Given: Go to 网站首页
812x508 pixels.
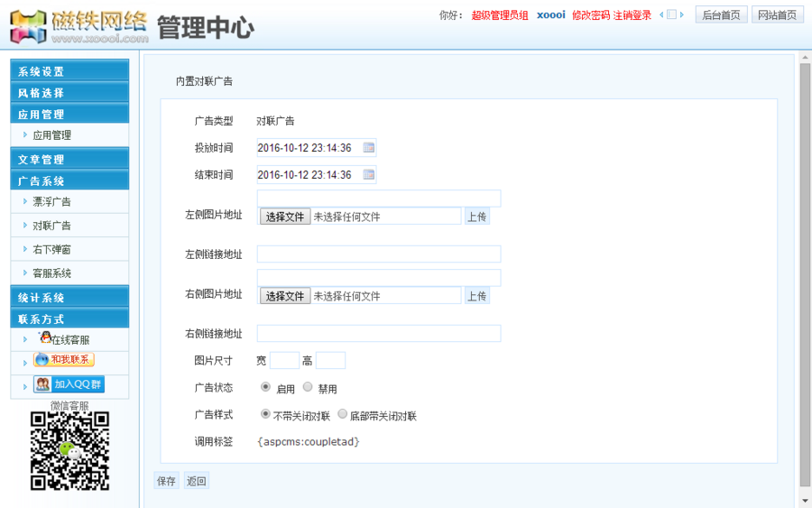Looking at the screenshot, I should [777, 15].
